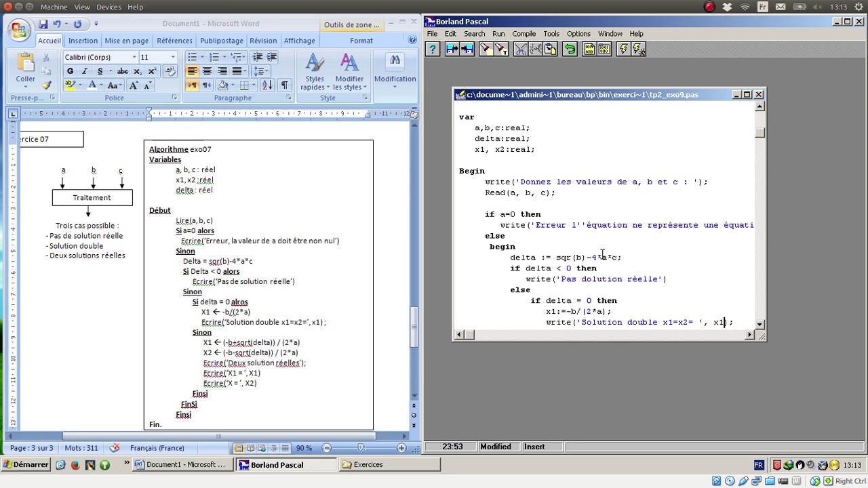Image resolution: width=868 pixels, height=488 pixels.
Task: Click the Démarrer start button
Action: pos(26,465)
